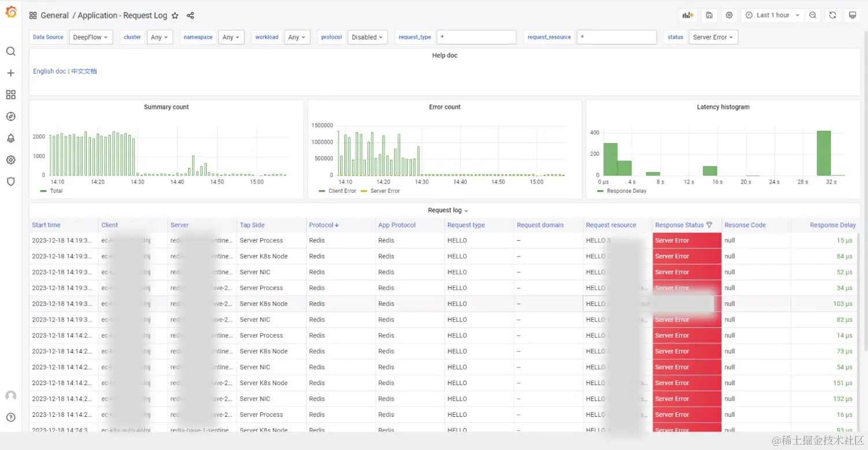The image size is (868, 450).
Task: Open the Server Admin shield icon
Action: (x=10, y=181)
